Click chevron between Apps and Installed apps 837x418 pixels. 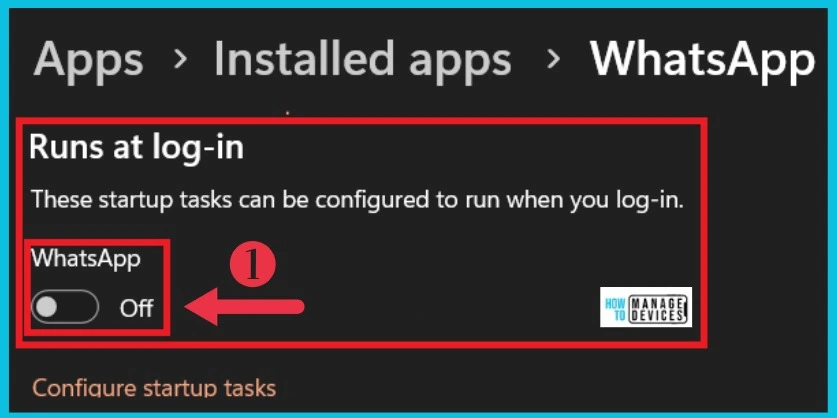coord(181,60)
